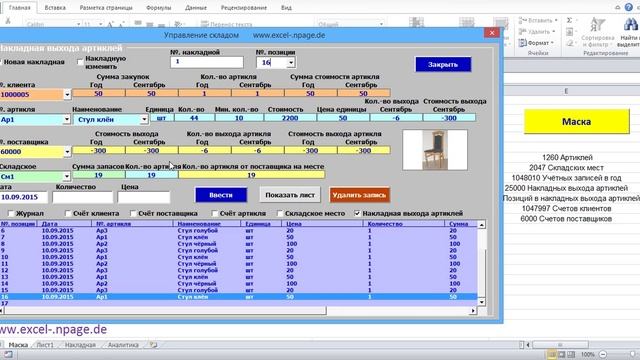640x360 pixels.
Task: Click the Количество input field
Action: (82, 197)
